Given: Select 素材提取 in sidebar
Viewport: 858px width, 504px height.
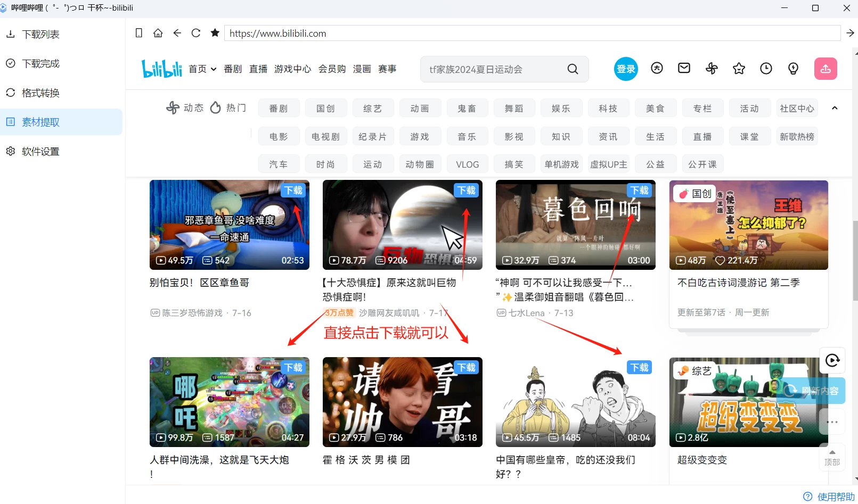Looking at the screenshot, I should pos(61,122).
